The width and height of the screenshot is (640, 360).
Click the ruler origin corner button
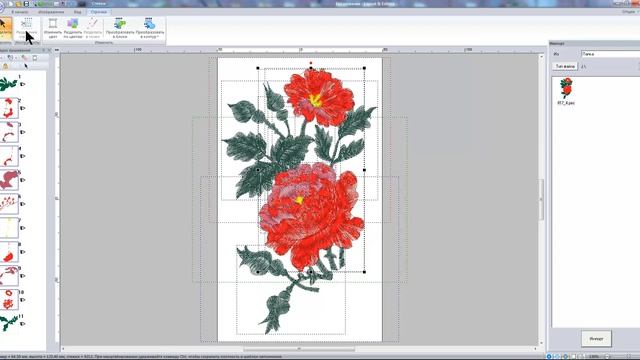(x=57, y=50)
